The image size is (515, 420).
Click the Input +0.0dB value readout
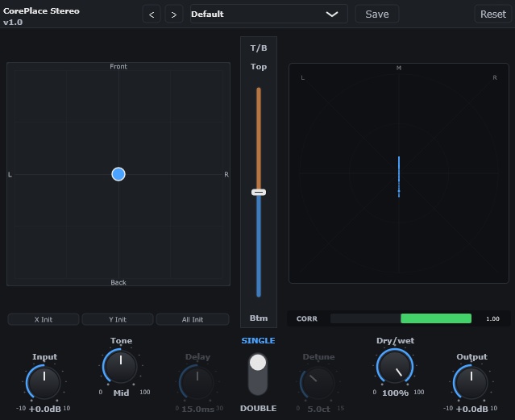(45, 409)
